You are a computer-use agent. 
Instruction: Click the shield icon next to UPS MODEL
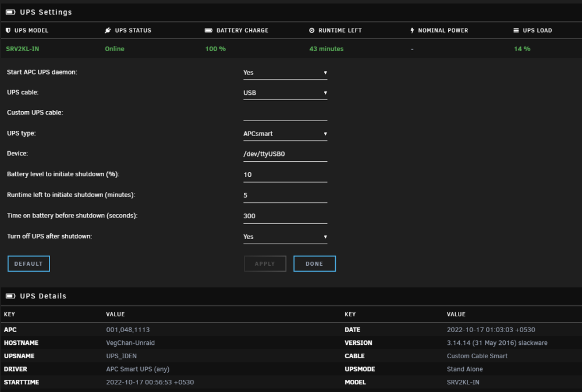tap(8, 30)
